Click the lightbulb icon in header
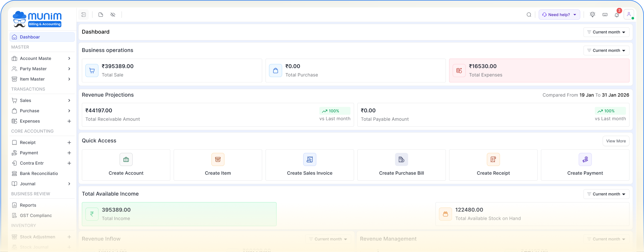Screen dimensions: 644x252 593,15
